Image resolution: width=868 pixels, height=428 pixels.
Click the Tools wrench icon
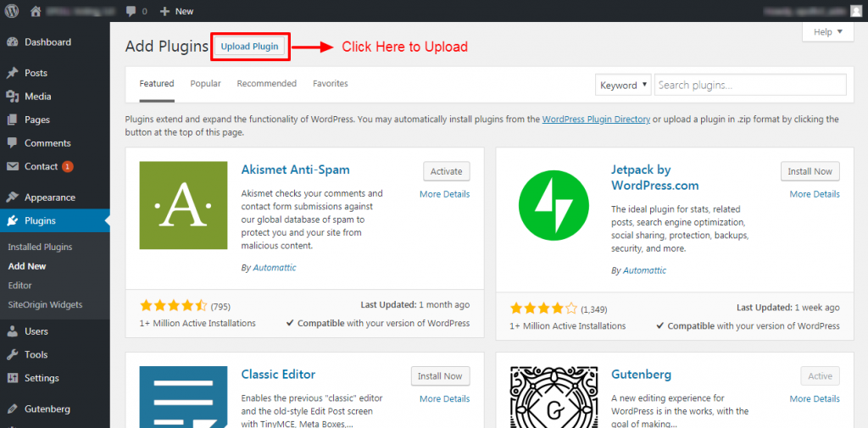pyautogui.click(x=12, y=354)
